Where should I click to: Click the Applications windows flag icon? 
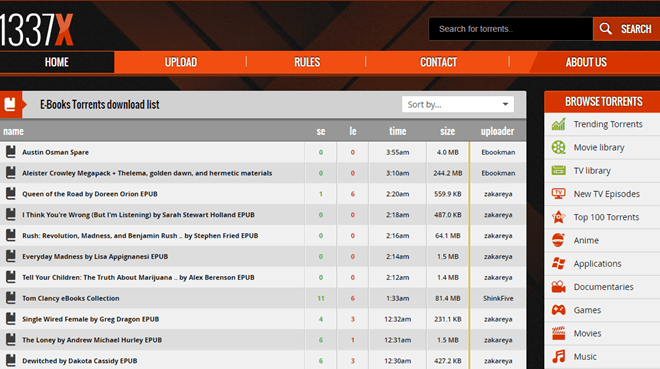tap(559, 263)
